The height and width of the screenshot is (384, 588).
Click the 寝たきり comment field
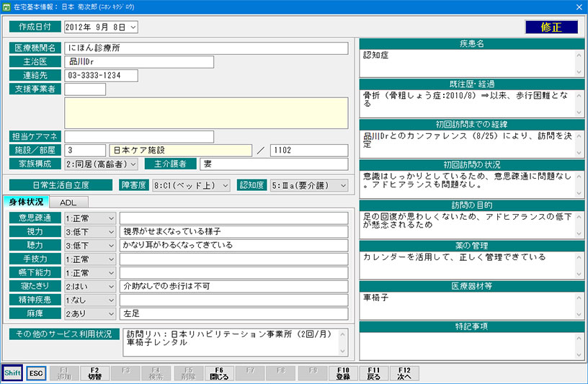[x=234, y=287]
